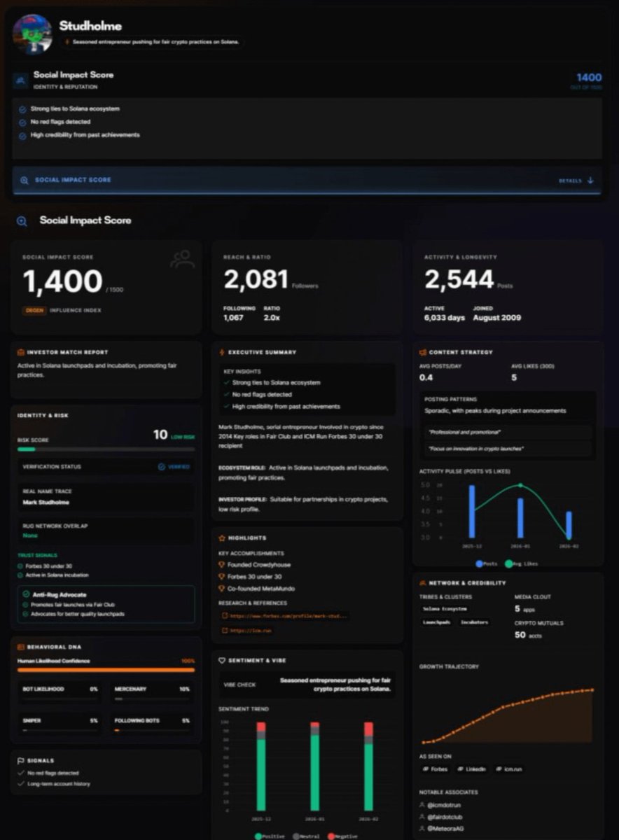
Task: Click the Investor Match Report briefcase icon
Action: tap(21, 352)
